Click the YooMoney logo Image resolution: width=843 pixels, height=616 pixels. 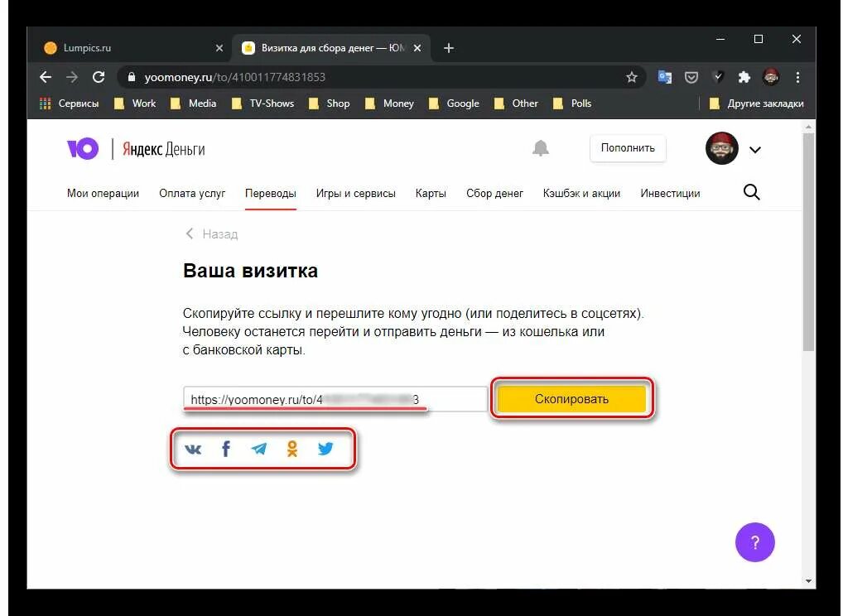point(83,149)
